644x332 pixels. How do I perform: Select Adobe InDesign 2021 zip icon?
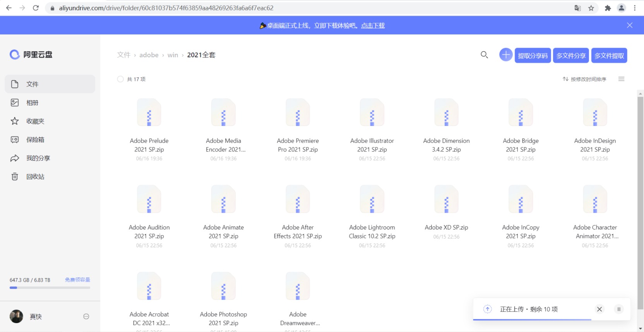click(595, 113)
